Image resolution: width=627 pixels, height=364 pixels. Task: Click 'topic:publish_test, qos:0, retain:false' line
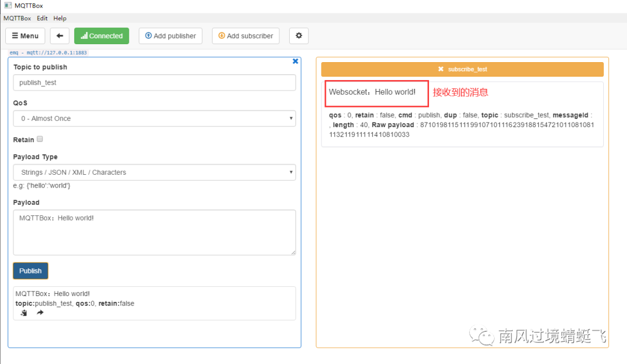pyautogui.click(x=75, y=303)
